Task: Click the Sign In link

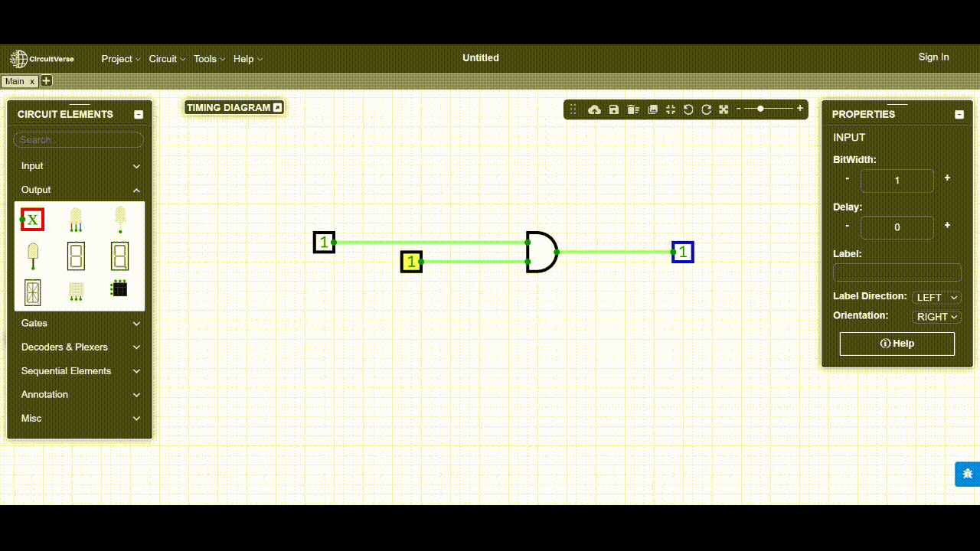Action: point(933,57)
